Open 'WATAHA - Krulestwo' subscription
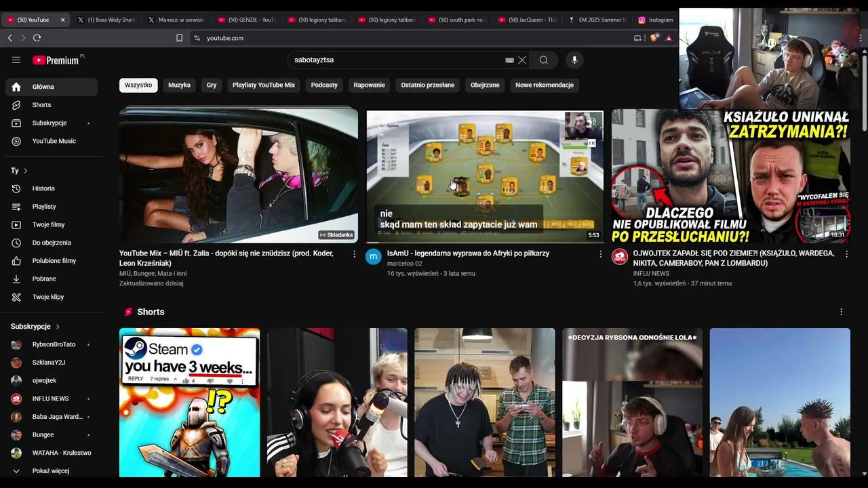 (52, 453)
